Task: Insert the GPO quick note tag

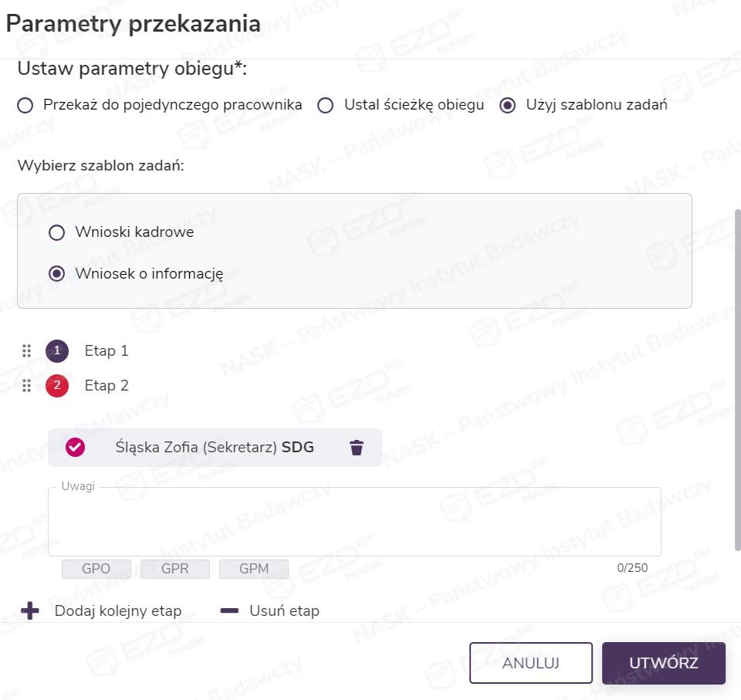Action: [96, 570]
